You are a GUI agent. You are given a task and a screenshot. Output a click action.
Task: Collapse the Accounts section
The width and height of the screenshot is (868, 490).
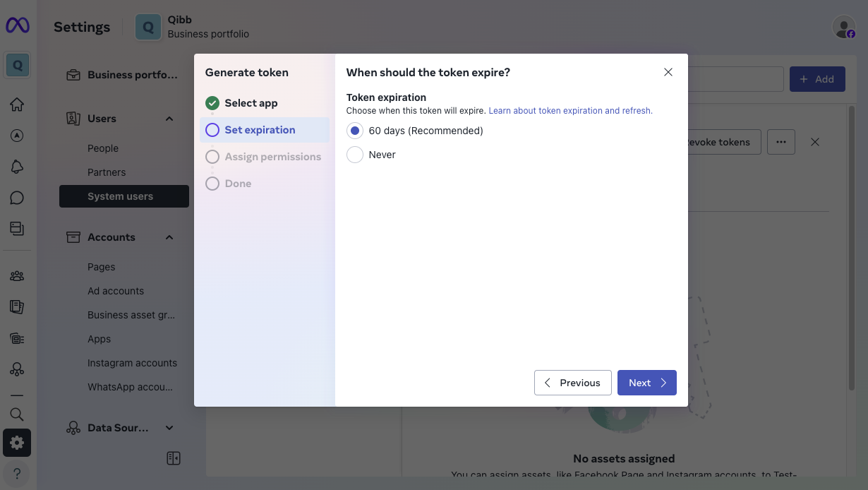tap(169, 237)
